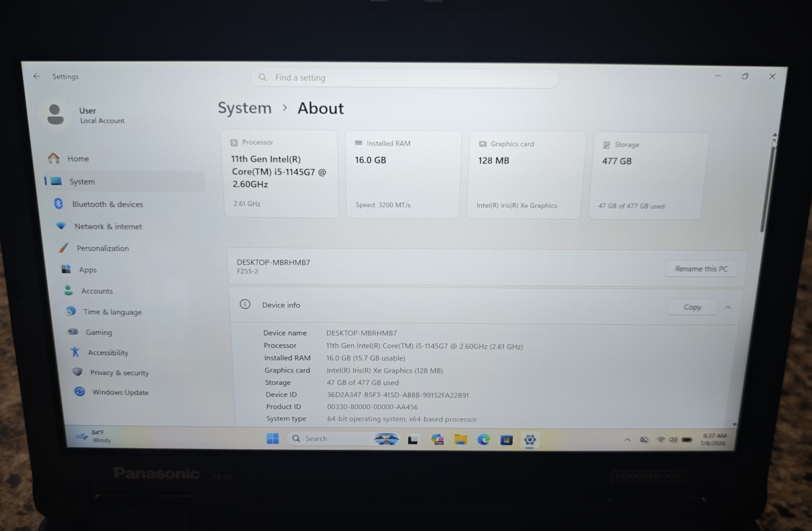Open the weather widget showing 84°F Windy
This screenshot has height=531, width=812.
pos(93,436)
